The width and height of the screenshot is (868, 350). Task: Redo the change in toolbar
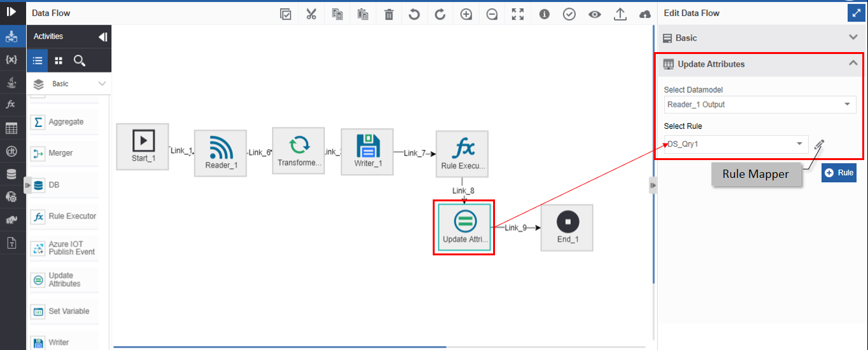click(440, 14)
